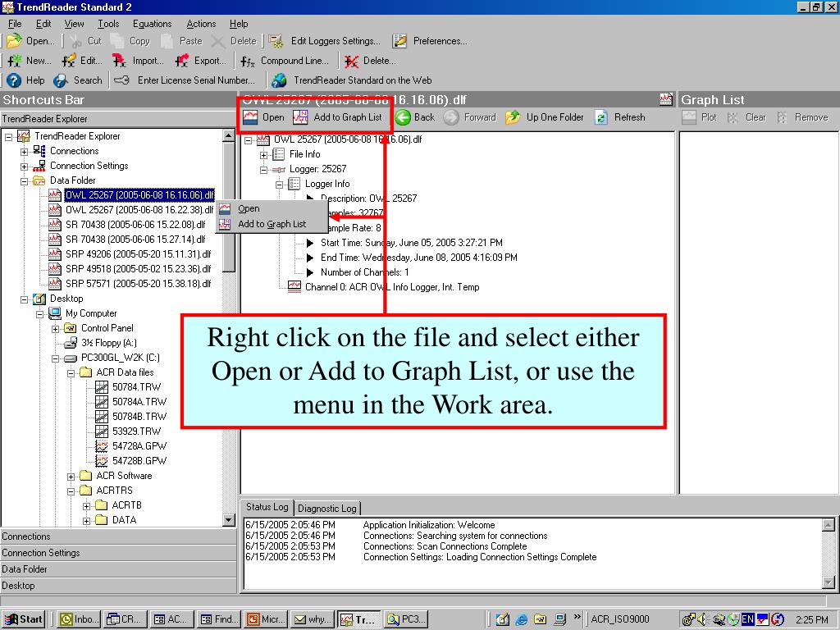Screen dimensions: 840x630
Task: Click the explorer tree scroll up arrow
Action: 229,136
